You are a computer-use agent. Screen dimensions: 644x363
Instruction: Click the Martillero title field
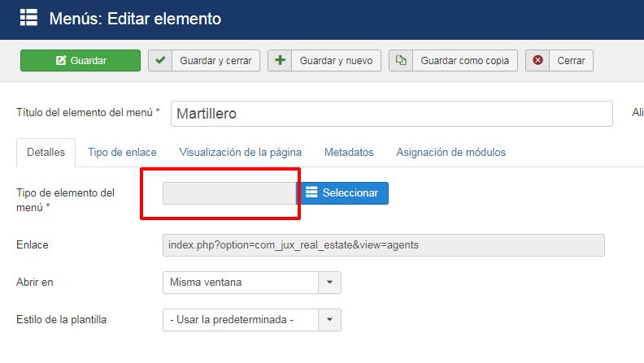click(x=392, y=114)
